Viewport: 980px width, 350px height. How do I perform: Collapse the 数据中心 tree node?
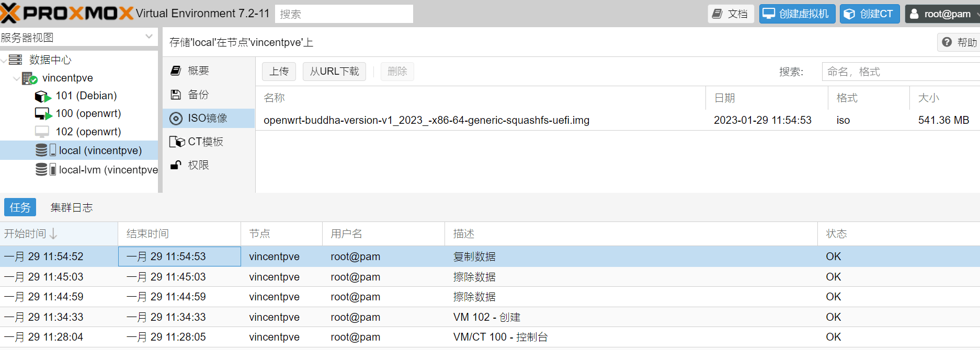tap(5, 60)
